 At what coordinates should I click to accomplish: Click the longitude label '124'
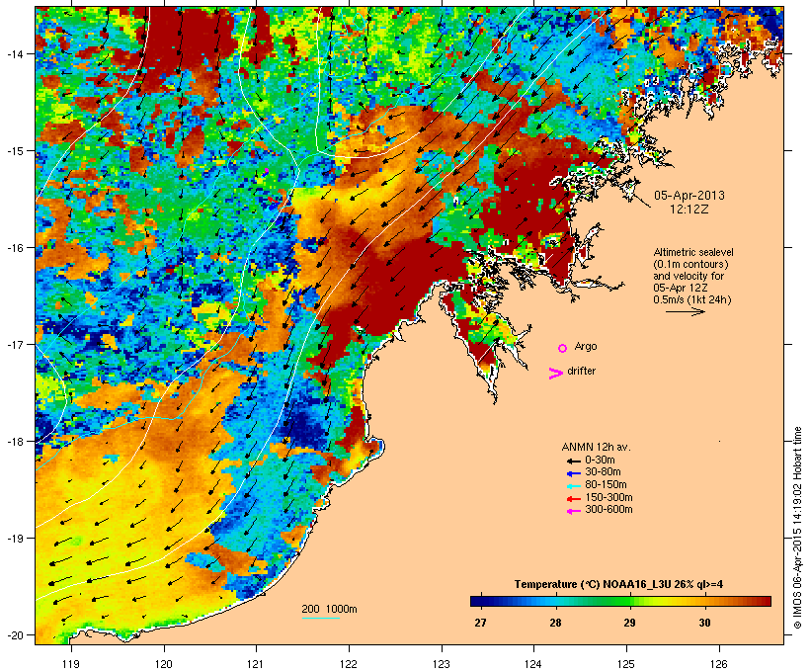(x=533, y=664)
